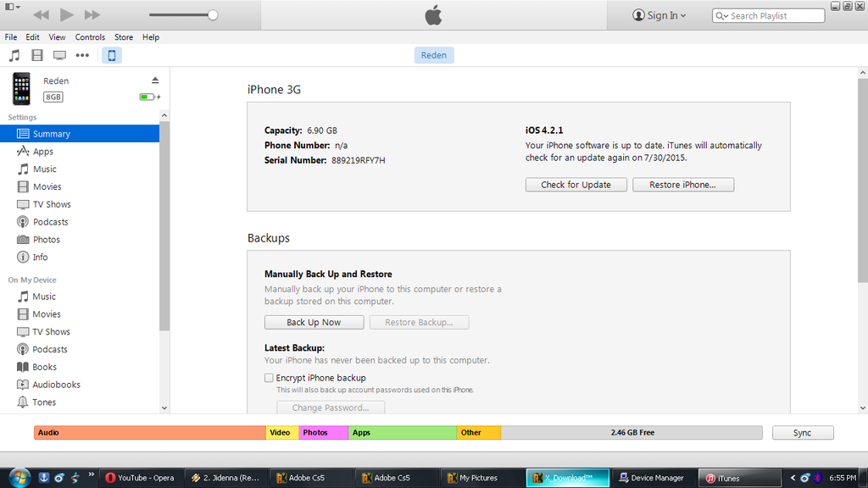Adjust the volume slider knob
The height and width of the screenshot is (488, 868).
click(213, 15)
